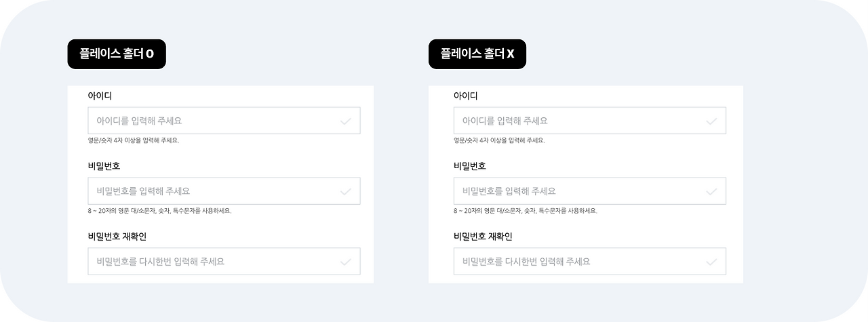Focus the 비밀번호 재확인 input under 플레이스 홀더 O

pyautogui.click(x=224, y=261)
